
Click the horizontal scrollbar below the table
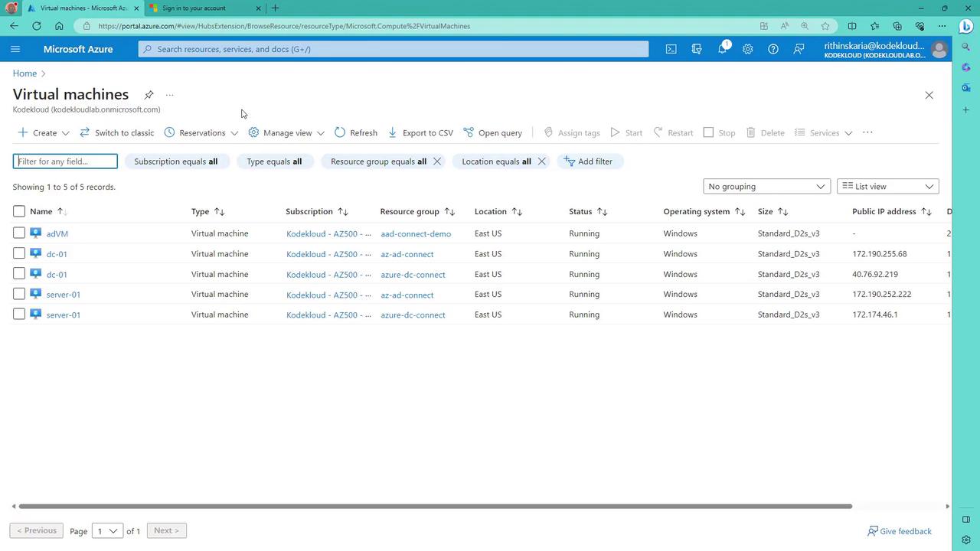435,506
